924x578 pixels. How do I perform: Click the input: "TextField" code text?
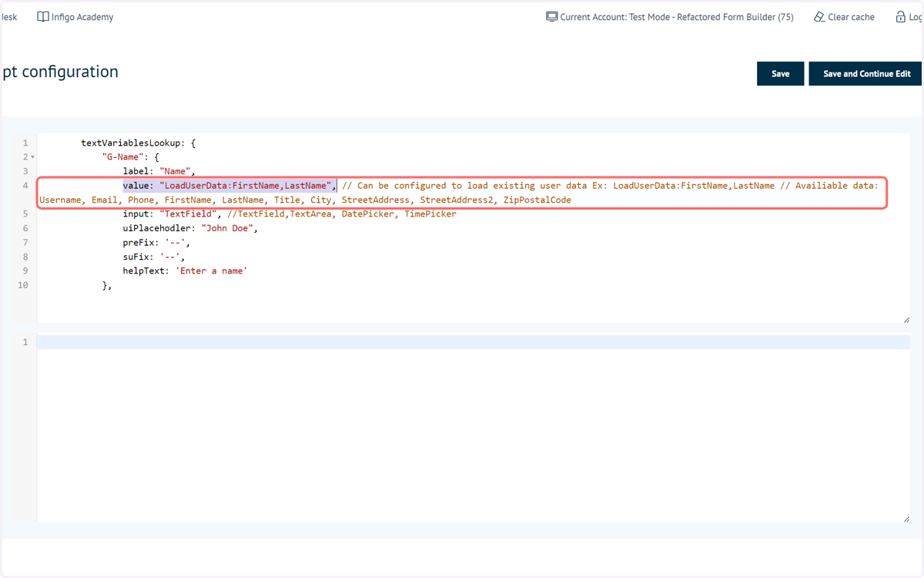pos(172,214)
